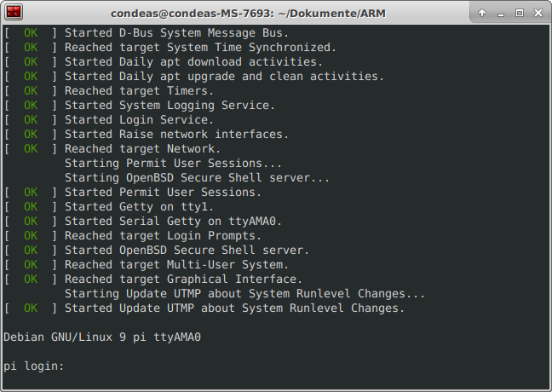The image size is (552, 392).
Task: Click the Started Daily apt download activities line
Action: (164, 61)
